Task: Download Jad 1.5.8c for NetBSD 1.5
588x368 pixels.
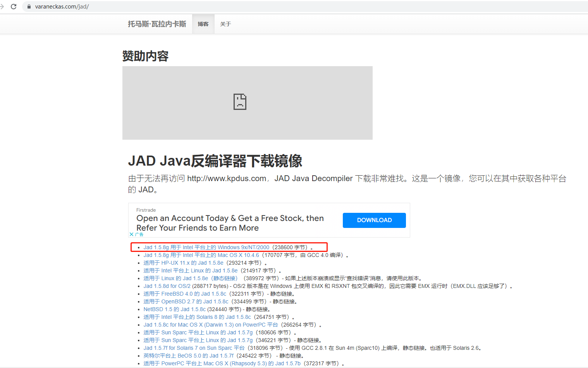Action: [174, 309]
